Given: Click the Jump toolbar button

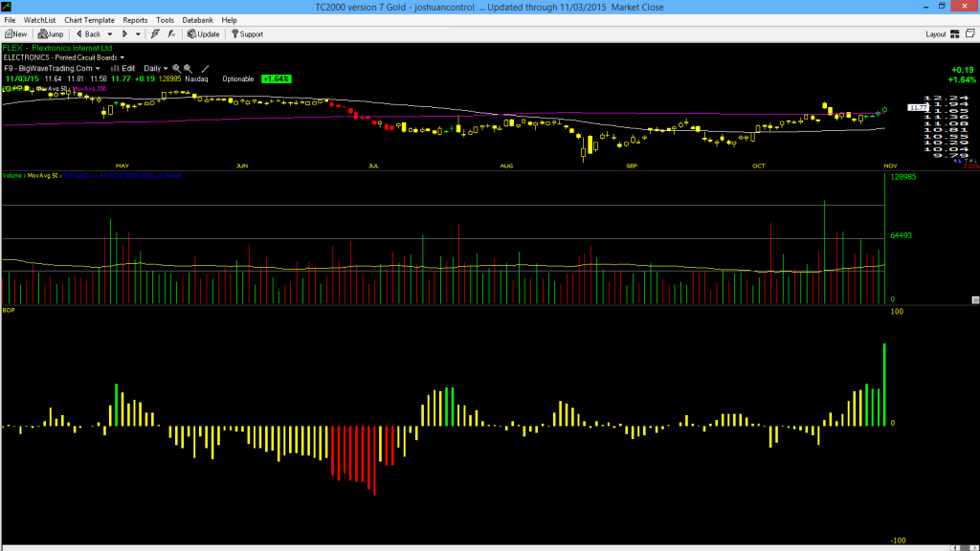Looking at the screenshot, I should coord(51,34).
